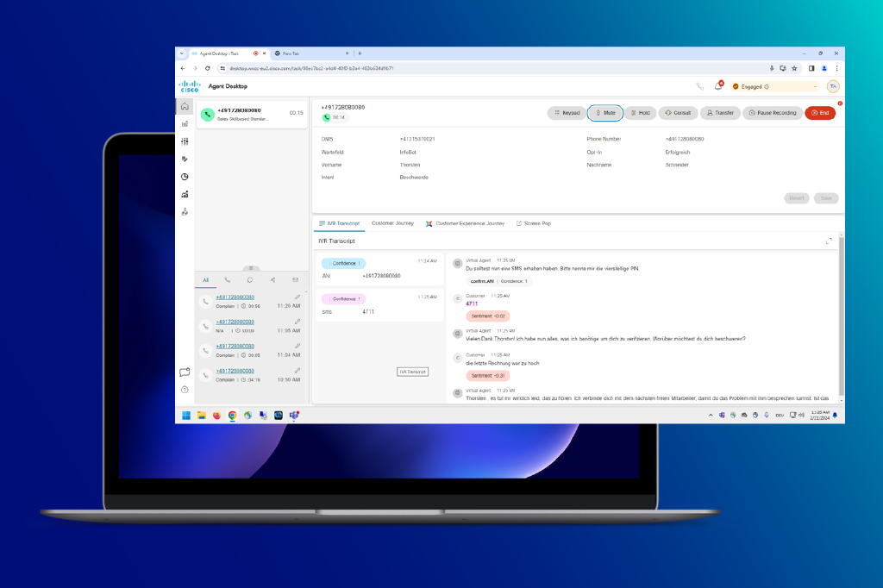
Task: Open the Chrome three-dot menu
Action: (x=836, y=68)
